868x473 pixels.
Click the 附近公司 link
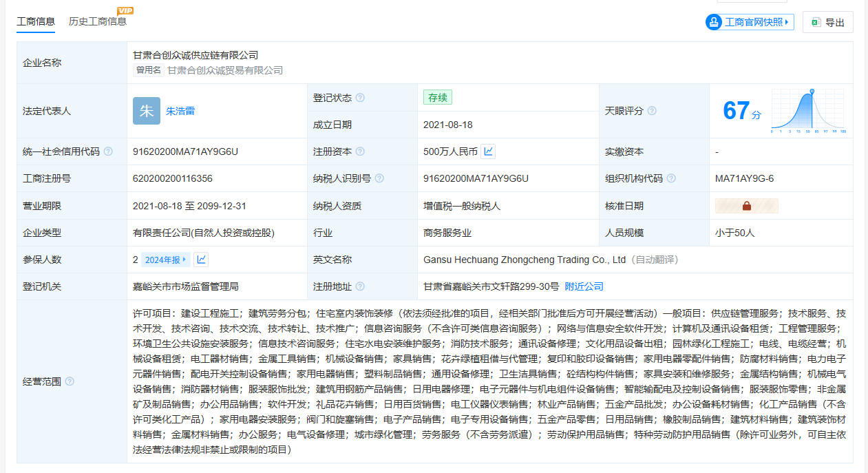tap(584, 286)
